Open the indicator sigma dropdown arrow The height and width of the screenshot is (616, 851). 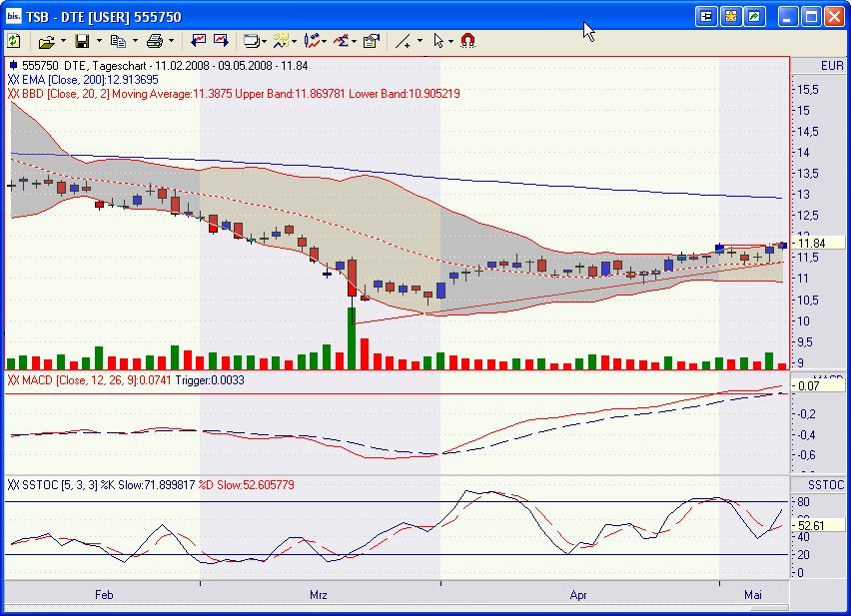point(354,41)
